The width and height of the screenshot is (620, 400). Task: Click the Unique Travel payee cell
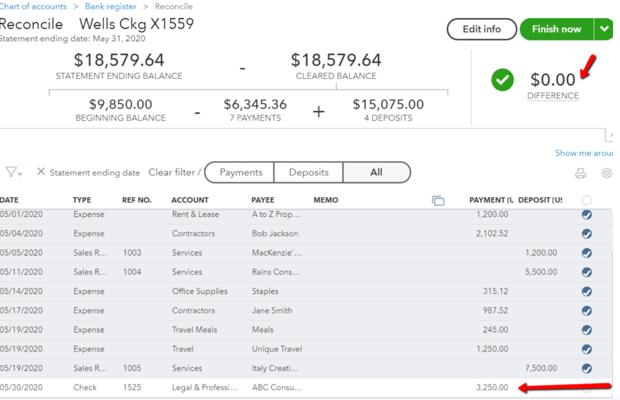coord(277,349)
